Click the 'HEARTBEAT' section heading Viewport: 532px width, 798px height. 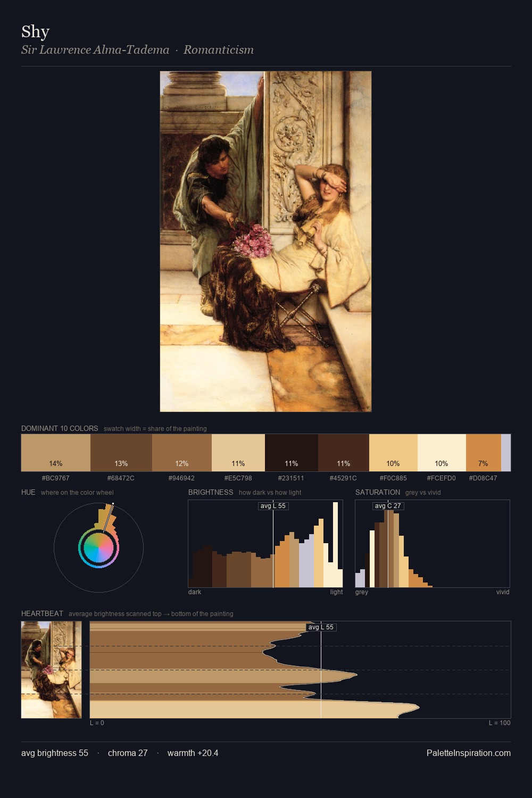(42, 613)
